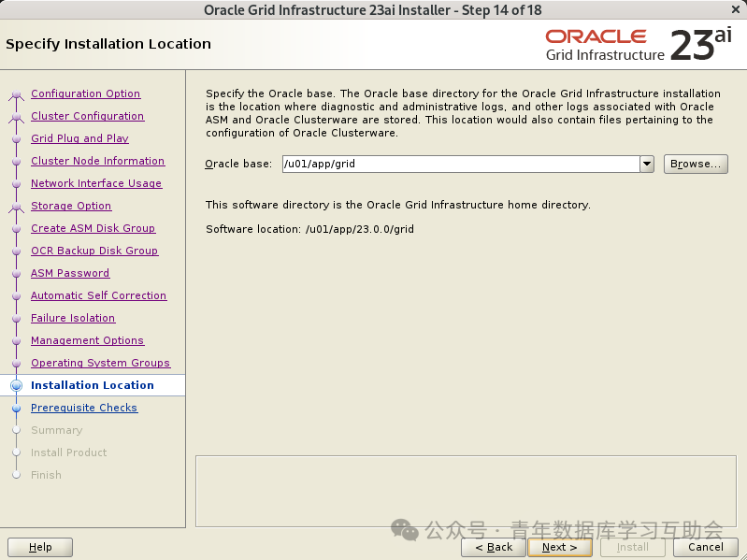Viewport: 747px width, 560px height.
Task: Click the Network Interface Usage bullet icon
Action: tap(16, 184)
